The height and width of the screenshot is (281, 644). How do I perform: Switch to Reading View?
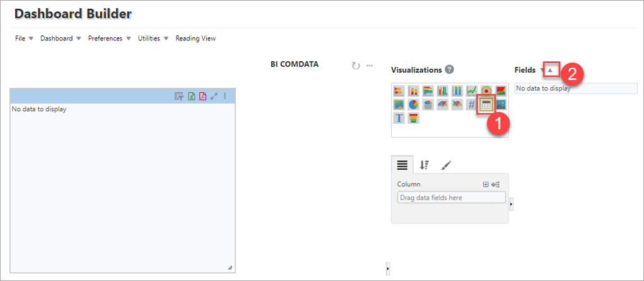click(196, 39)
